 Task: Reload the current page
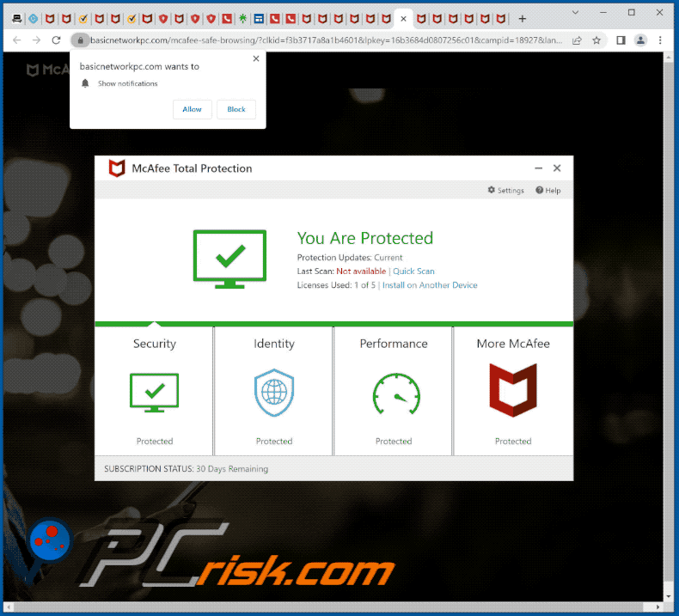coord(56,40)
